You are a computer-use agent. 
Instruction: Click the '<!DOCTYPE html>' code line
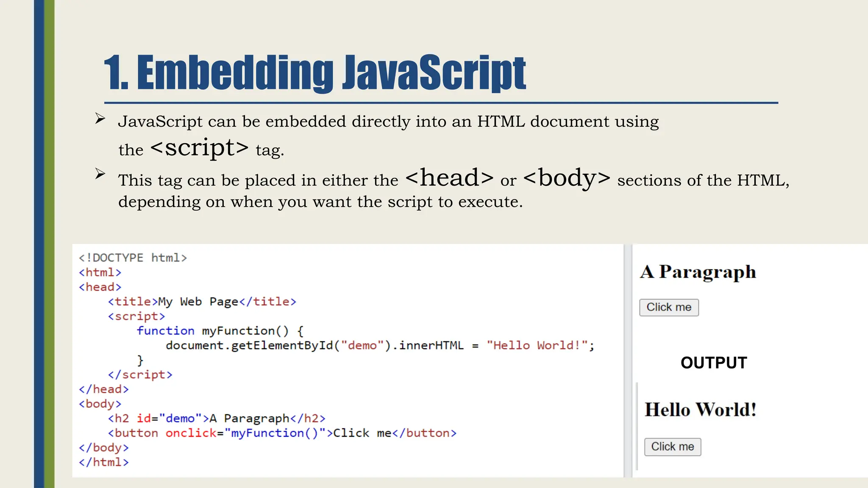click(133, 258)
